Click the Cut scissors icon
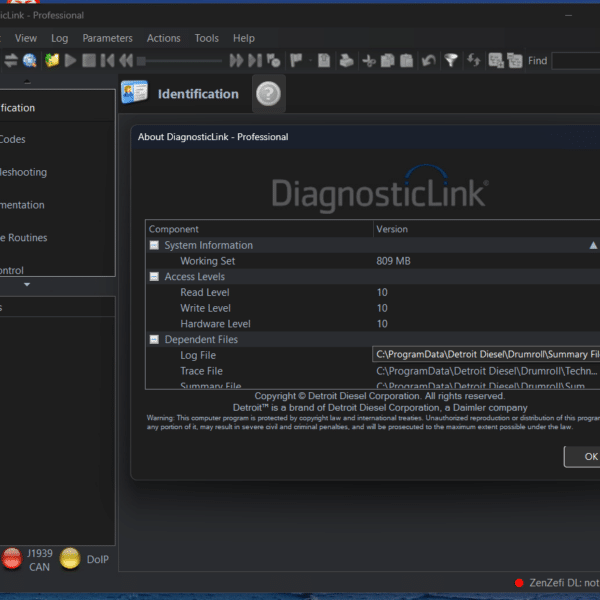600x600 pixels. coord(369,60)
